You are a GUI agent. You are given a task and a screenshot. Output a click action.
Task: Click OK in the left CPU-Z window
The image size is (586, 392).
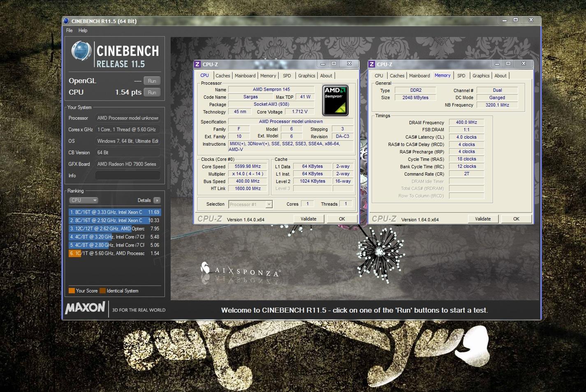click(x=342, y=219)
